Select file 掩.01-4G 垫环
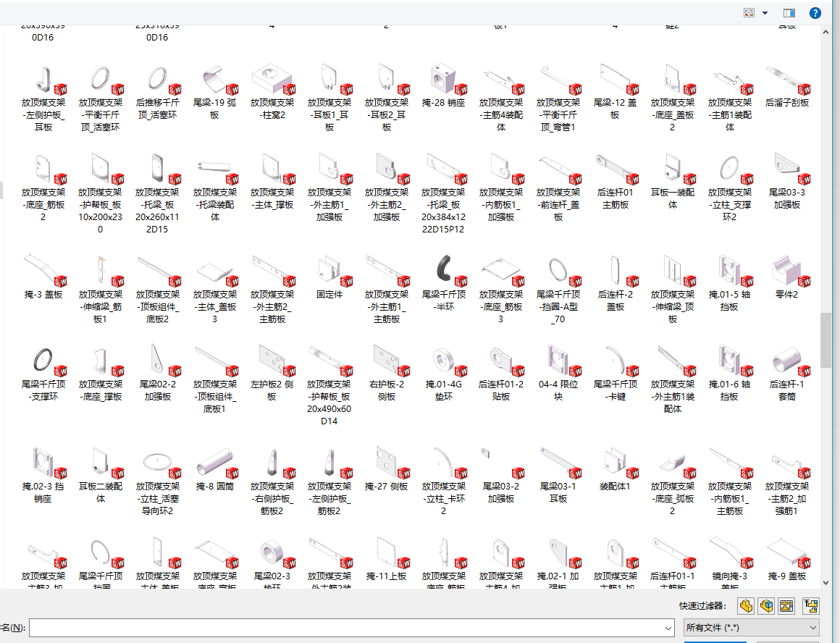The width and height of the screenshot is (840, 643). (x=444, y=374)
